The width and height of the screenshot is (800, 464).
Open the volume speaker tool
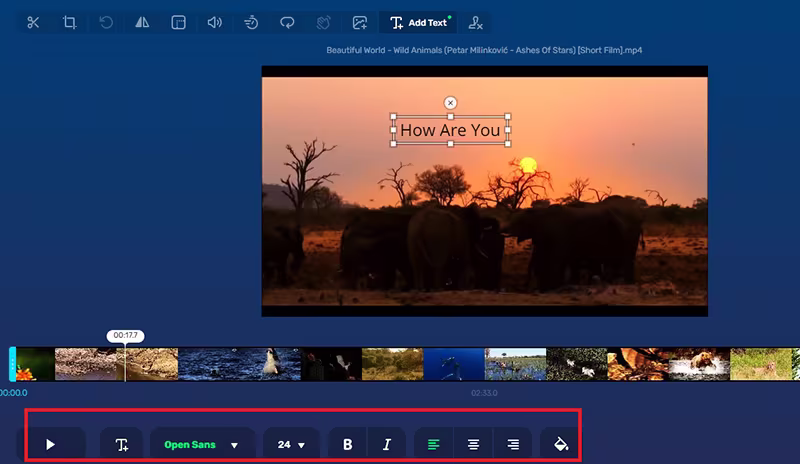(214, 22)
